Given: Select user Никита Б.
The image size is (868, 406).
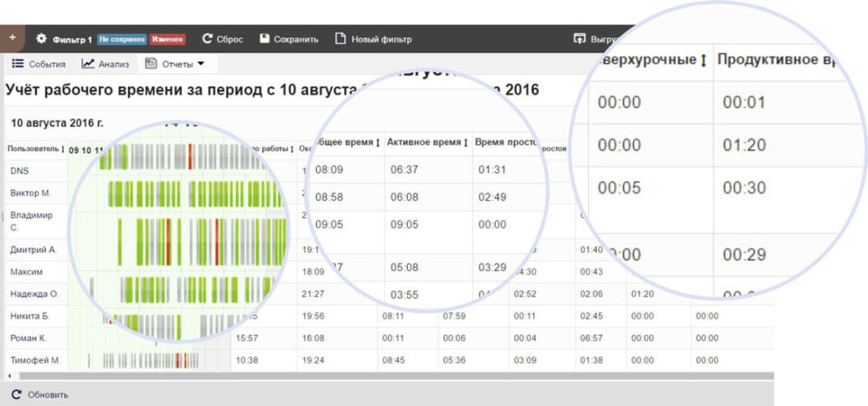Looking at the screenshot, I should (x=30, y=315).
